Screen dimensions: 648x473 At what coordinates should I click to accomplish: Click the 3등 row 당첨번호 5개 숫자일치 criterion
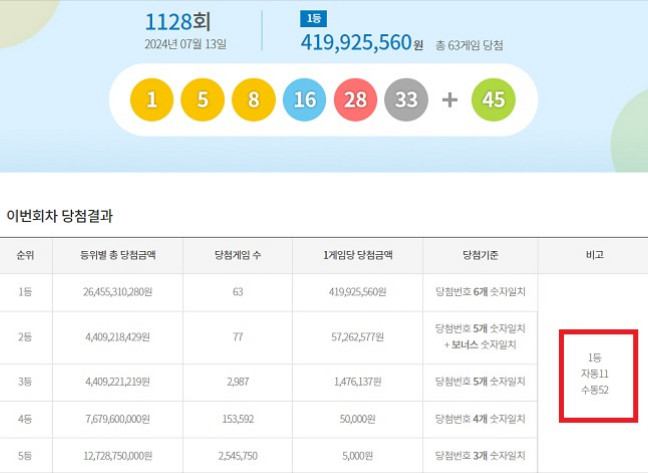point(480,382)
